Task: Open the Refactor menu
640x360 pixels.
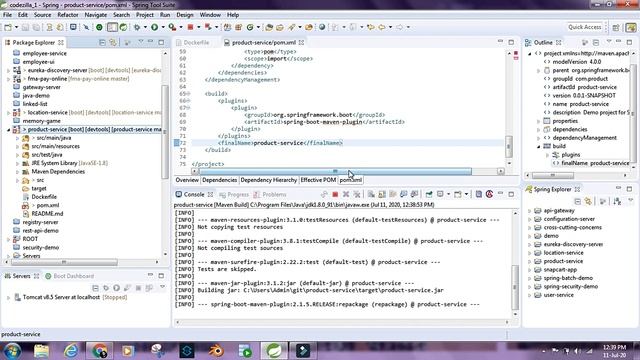Action: pyautogui.click(x=68, y=15)
